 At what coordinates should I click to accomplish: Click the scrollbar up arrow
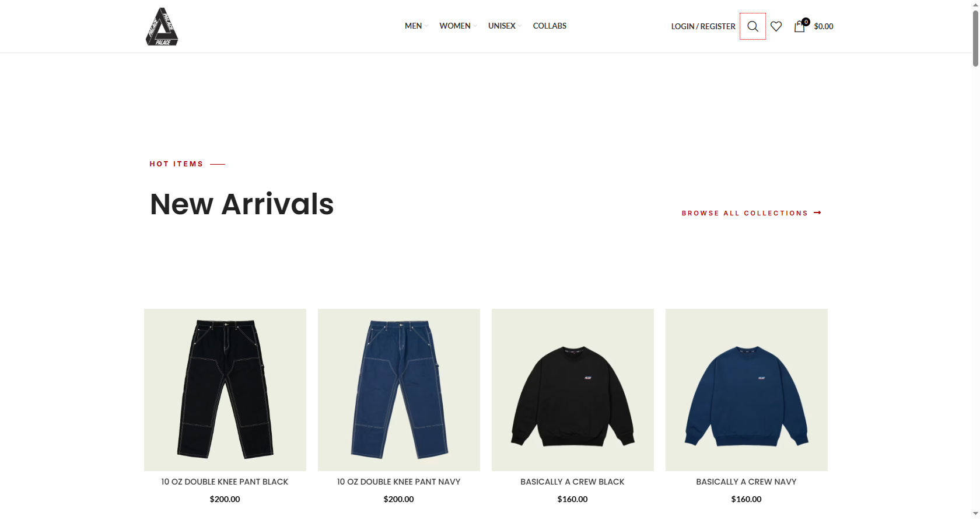pos(975,5)
